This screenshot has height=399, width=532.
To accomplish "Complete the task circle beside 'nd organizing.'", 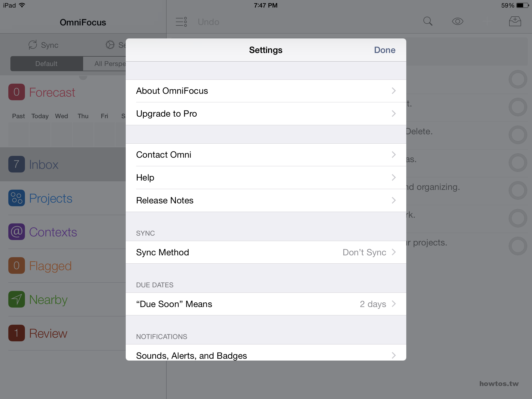I will pyautogui.click(x=518, y=190).
